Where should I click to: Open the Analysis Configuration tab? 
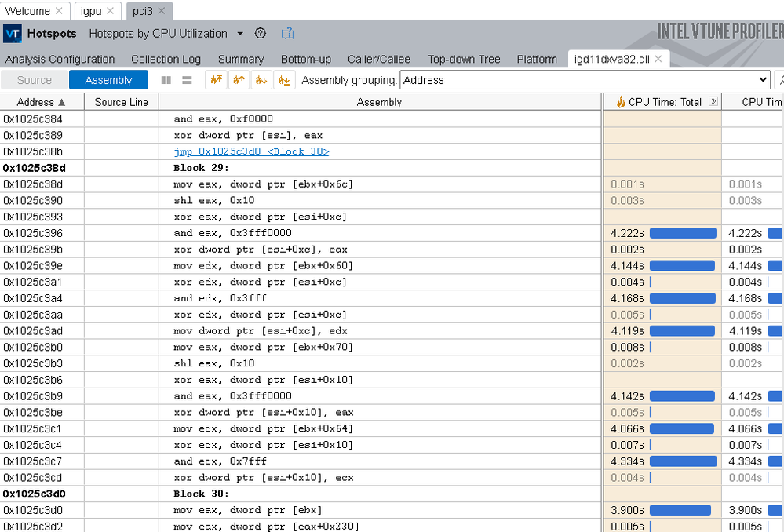pyautogui.click(x=60, y=59)
